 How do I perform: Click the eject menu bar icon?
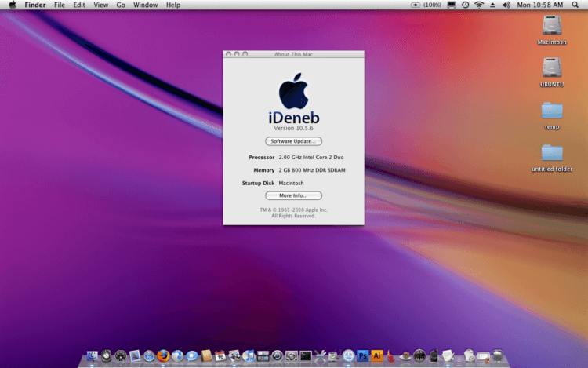(x=493, y=5)
